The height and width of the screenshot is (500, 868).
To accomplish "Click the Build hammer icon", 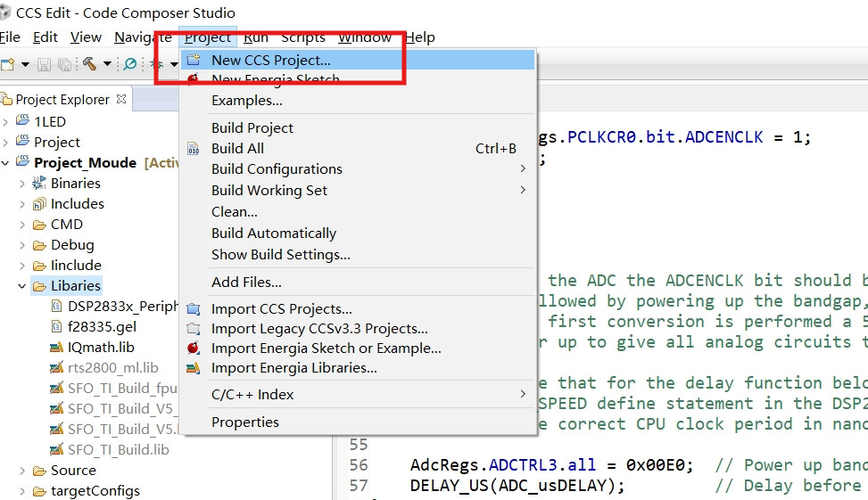I will click(90, 64).
